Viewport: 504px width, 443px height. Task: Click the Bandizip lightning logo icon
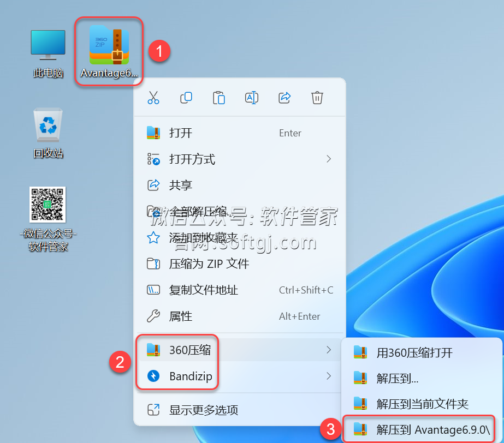(153, 376)
